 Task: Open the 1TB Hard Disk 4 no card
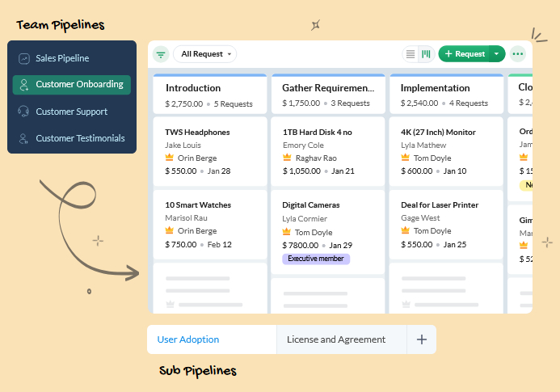click(328, 151)
